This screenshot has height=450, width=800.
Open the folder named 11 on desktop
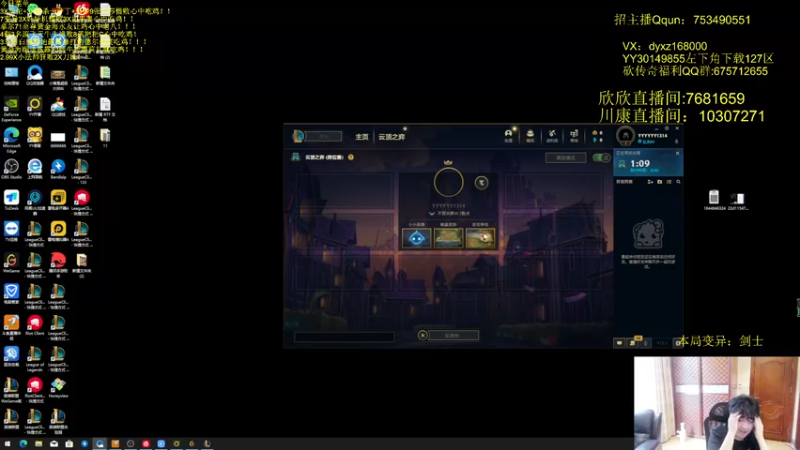tap(105, 138)
